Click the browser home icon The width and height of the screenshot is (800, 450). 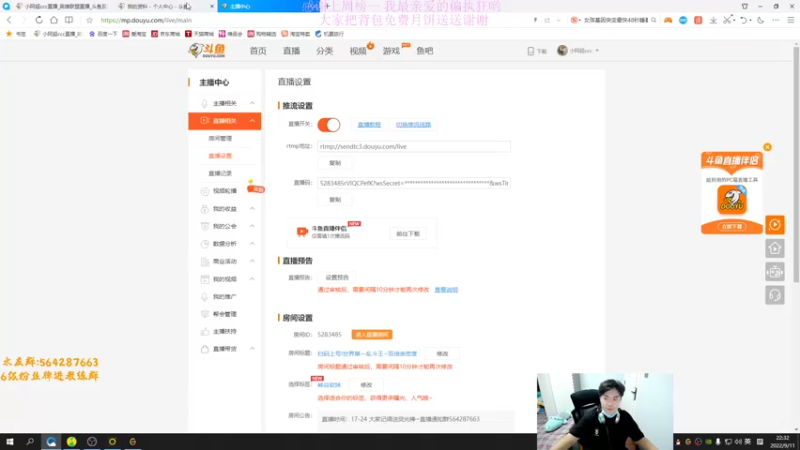(x=54, y=20)
